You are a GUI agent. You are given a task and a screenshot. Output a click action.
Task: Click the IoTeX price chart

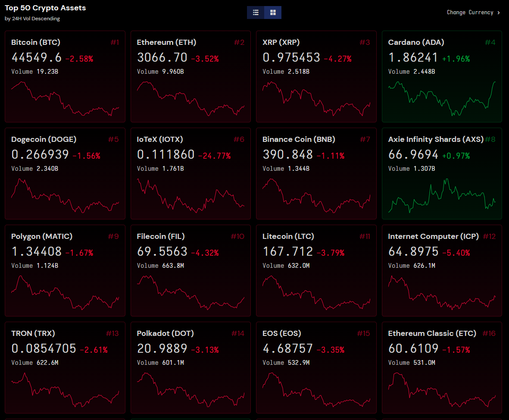click(x=190, y=195)
